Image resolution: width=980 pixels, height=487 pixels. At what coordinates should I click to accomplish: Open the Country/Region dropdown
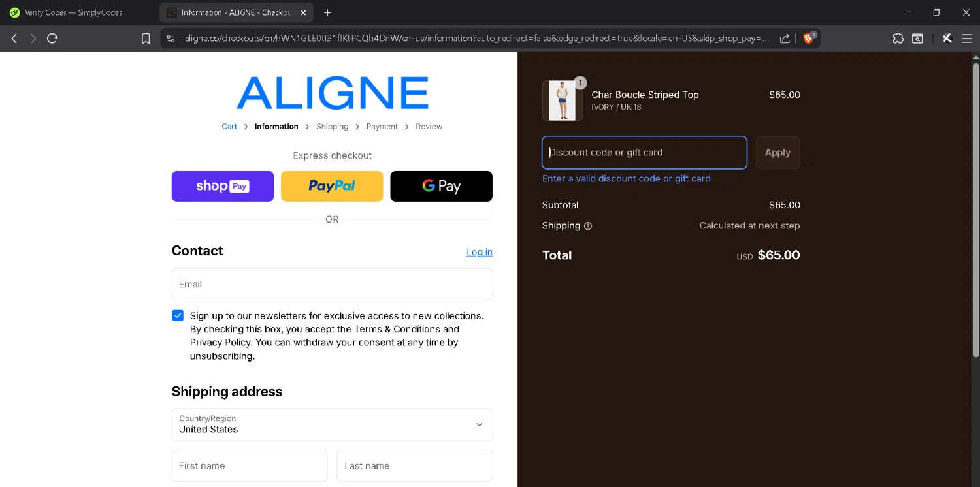point(332,425)
